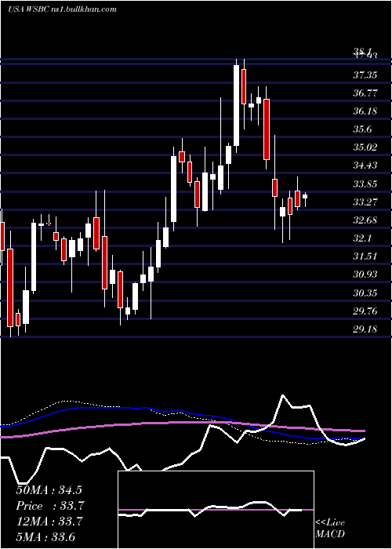Viewport: 392px width, 549px height.
Task: Click the 50MA : 34.5 readout
Action: tap(49, 490)
